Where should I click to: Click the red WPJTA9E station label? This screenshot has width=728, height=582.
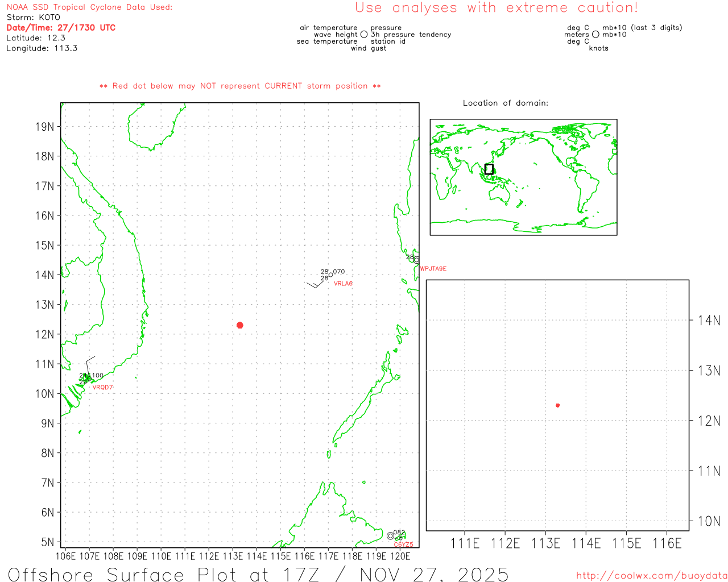(x=433, y=269)
